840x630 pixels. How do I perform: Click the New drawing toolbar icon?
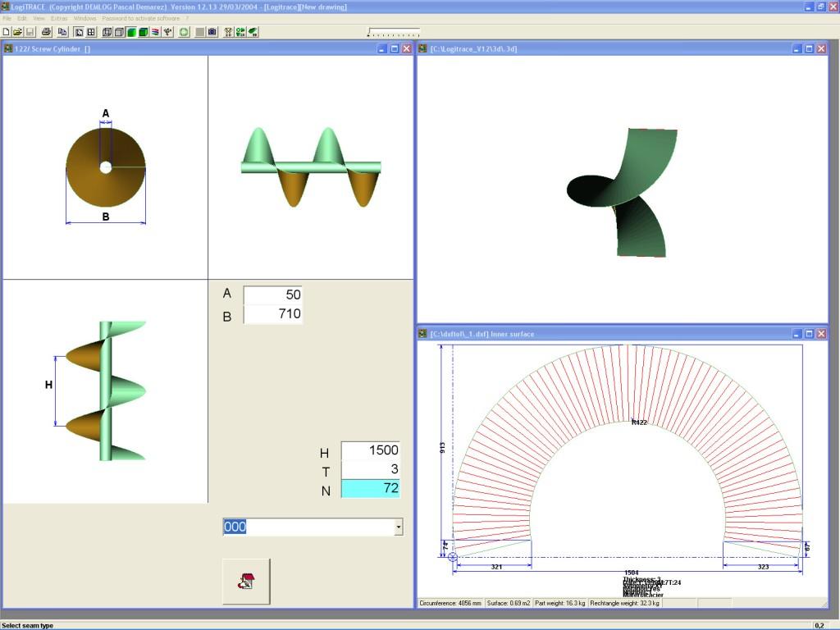click(6, 32)
